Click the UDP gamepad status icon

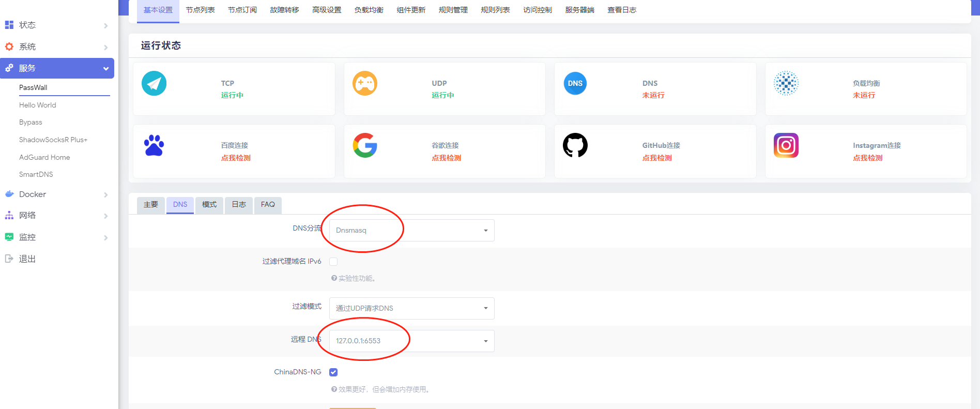click(365, 83)
